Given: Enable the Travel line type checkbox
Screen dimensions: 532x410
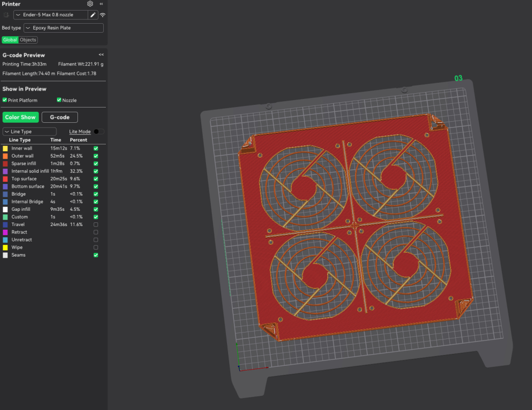Looking at the screenshot, I should click(x=95, y=224).
